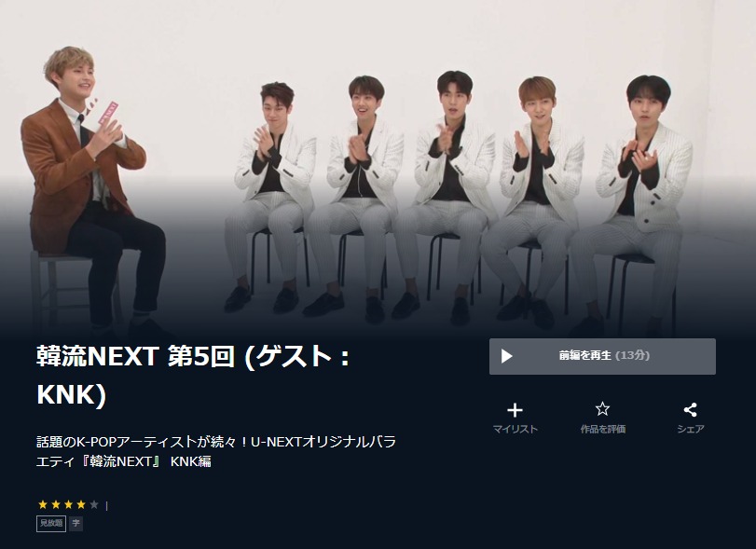The width and height of the screenshot is (756, 549).
Task: Select the マイリスト label
Action: coord(515,429)
